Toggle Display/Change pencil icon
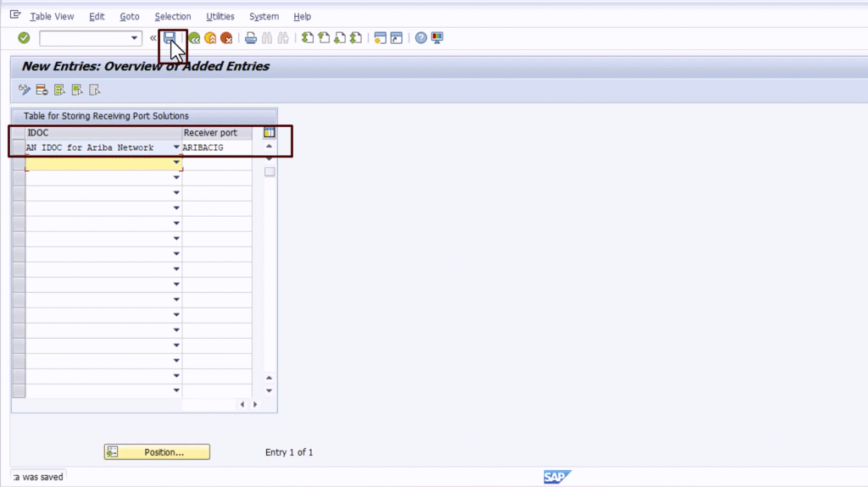868x487 pixels. [25, 90]
